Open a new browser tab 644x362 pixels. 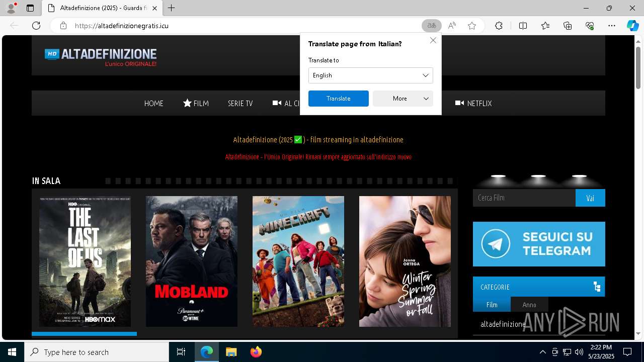172,8
